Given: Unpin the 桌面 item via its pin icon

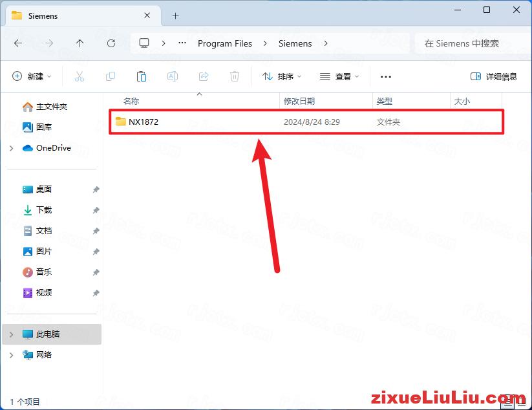Looking at the screenshot, I should click(96, 189).
